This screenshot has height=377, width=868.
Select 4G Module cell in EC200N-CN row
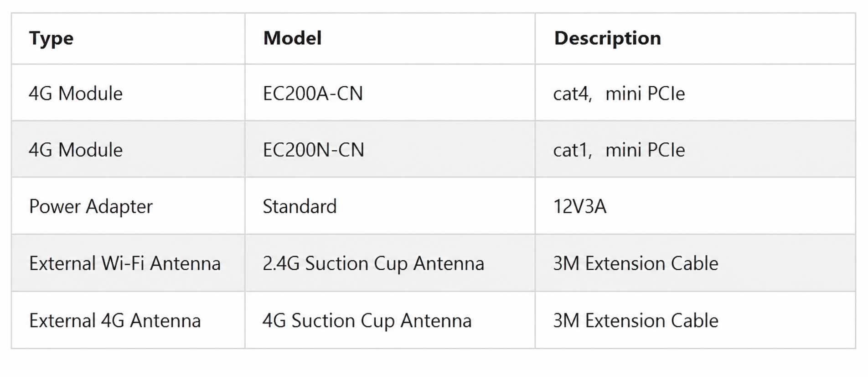[76, 150]
